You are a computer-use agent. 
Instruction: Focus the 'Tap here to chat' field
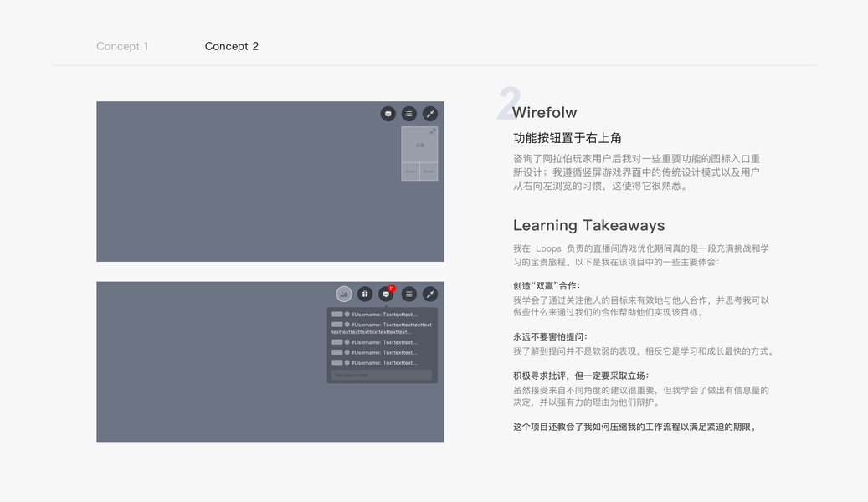[x=382, y=376]
